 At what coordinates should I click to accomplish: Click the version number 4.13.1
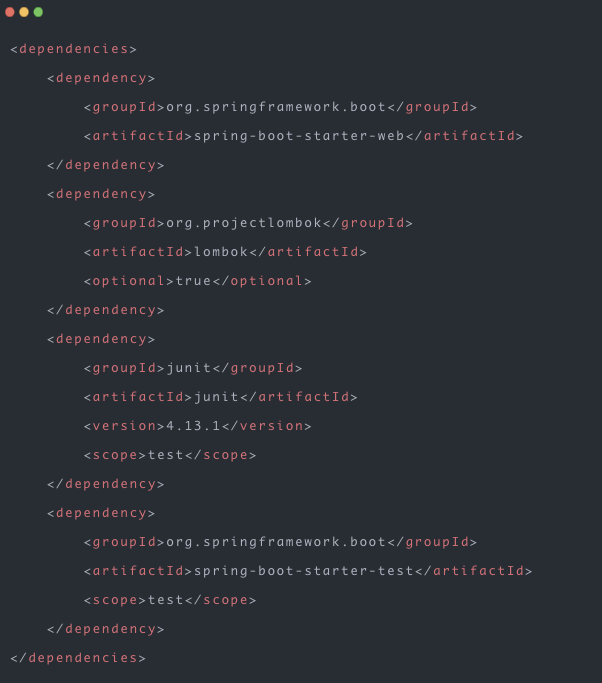(193, 426)
